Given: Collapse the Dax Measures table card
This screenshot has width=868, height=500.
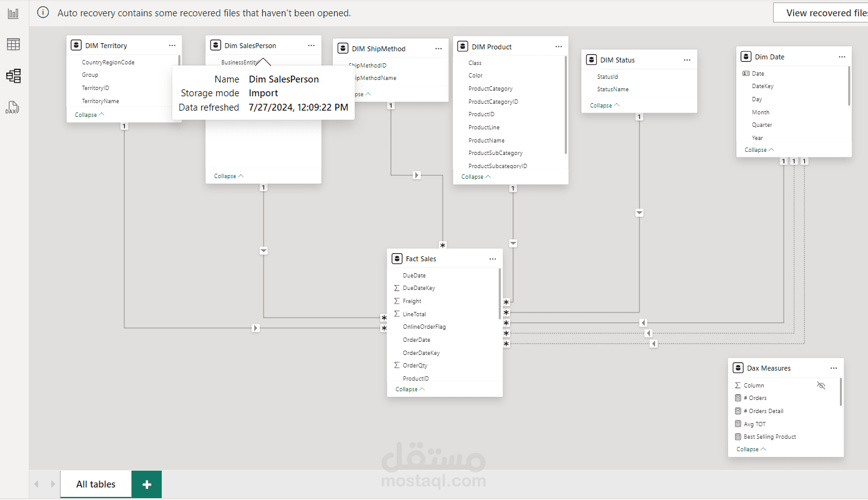Looking at the screenshot, I should (x=751, y=449).
